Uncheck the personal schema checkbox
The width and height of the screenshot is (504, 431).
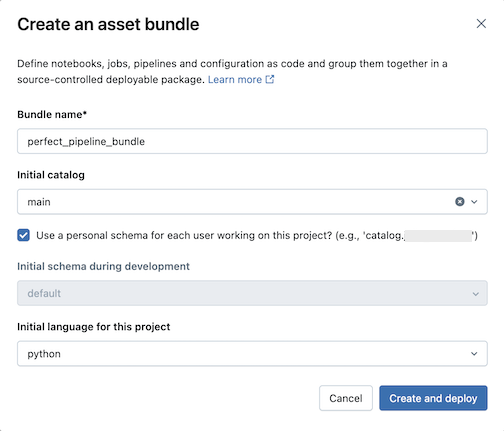pyautogui.click(x=24, y=235)
